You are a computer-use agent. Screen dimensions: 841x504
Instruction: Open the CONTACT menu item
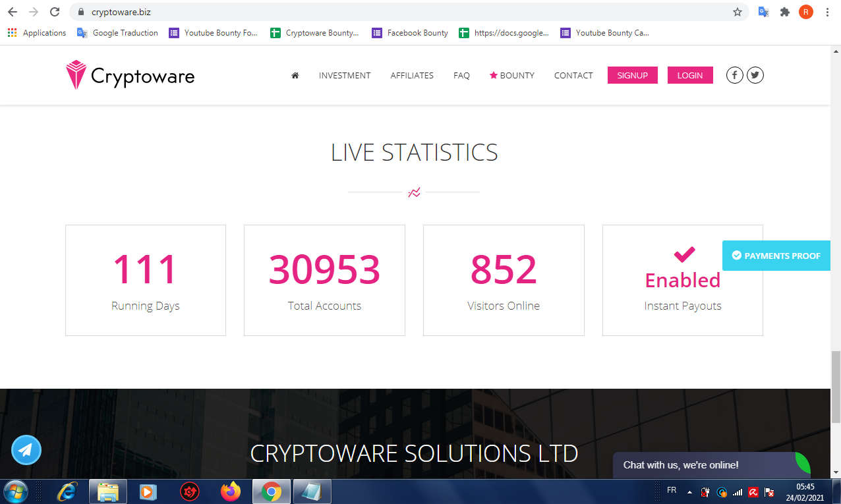click(573, 75)
